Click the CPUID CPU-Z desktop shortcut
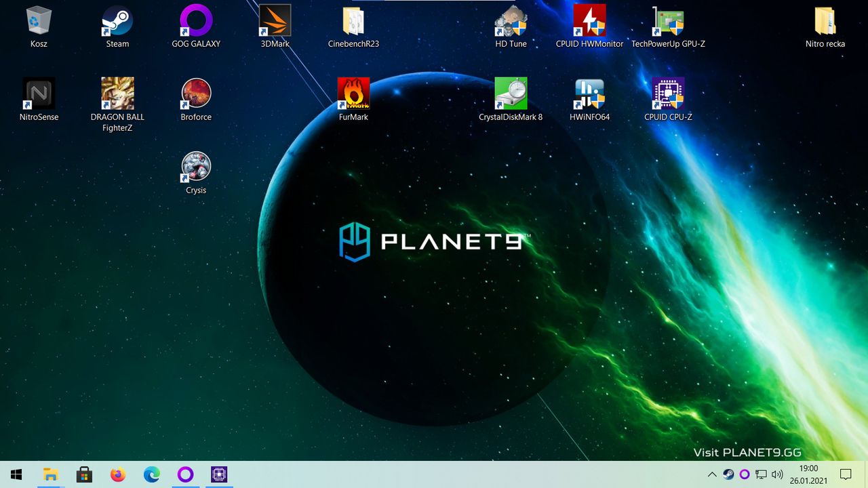Viewport: 868px width, 488px height. tap(668, 100)
